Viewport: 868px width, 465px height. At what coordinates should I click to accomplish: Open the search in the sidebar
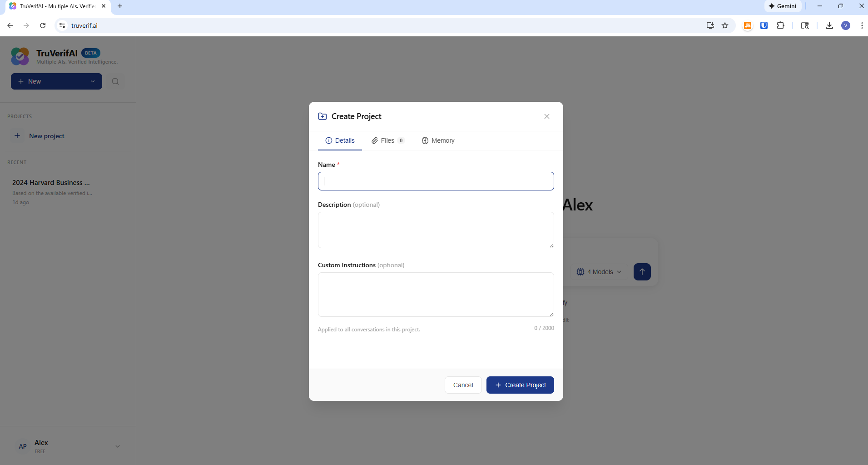tap(115, 81)
